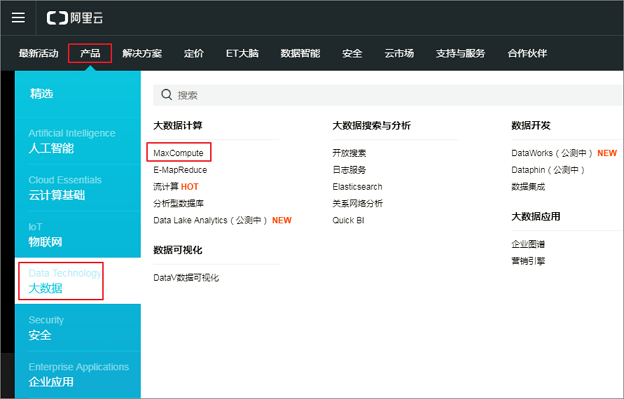Select the Security 安全 sidebar category
The image size is (624, 399).
coord(78,327)
